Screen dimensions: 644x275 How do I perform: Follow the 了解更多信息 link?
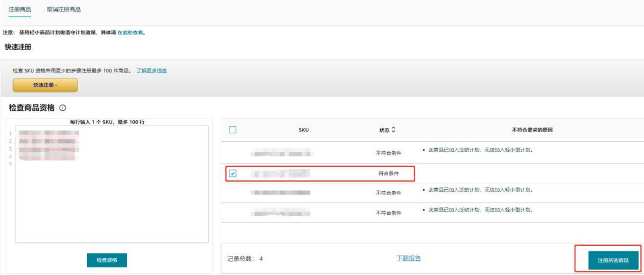click(x=151, y=70)
